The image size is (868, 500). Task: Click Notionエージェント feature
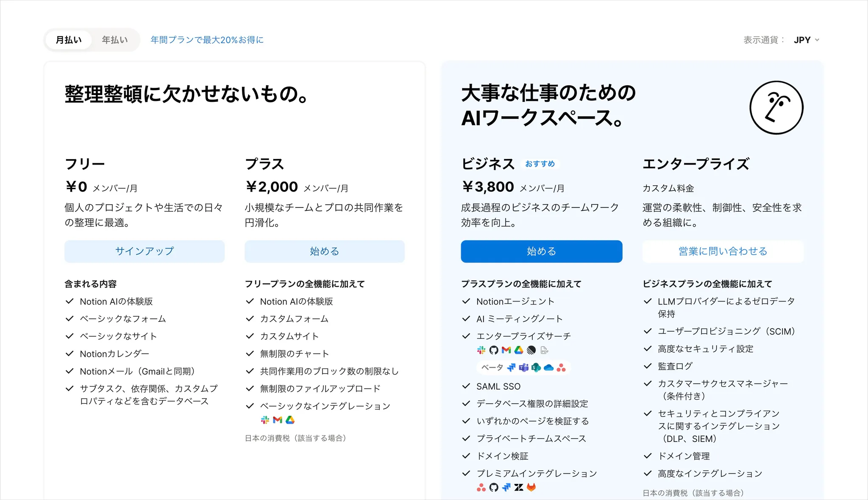(x=515, y=302)
